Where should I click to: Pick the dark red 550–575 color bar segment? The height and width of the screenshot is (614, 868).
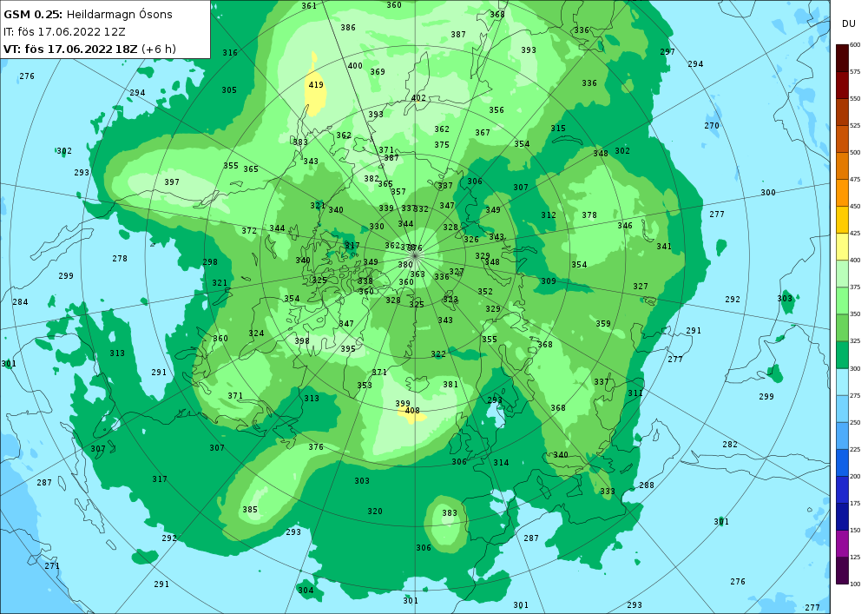pyautogui.click(x=842, y=85)
